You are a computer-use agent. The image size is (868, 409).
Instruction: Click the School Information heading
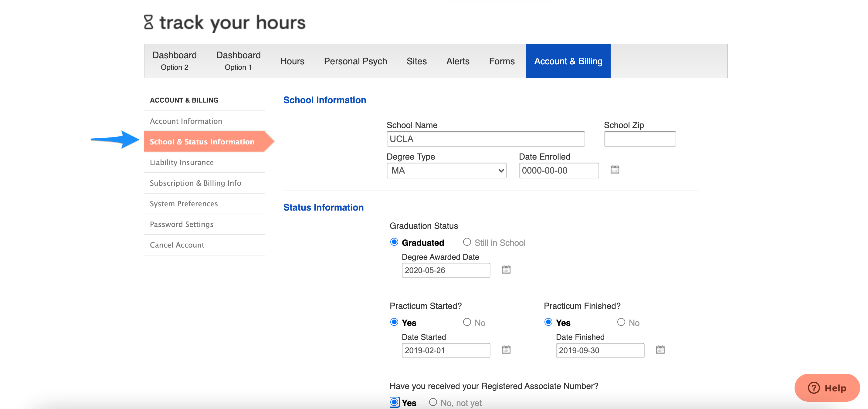point(324,100)
